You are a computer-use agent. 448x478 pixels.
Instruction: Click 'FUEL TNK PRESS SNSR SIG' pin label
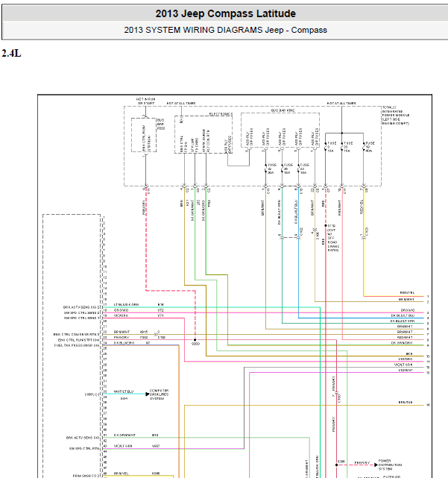tap(77, 345)
